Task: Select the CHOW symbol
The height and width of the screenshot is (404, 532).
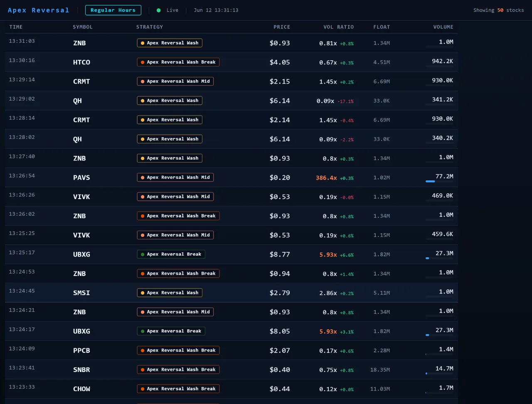Action: (x=81, y=389)
